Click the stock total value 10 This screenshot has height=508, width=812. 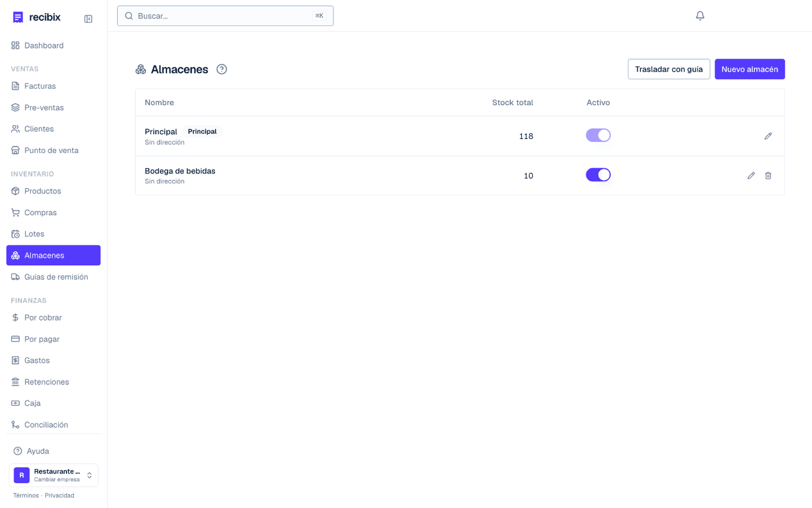click(x=528, y=176)
